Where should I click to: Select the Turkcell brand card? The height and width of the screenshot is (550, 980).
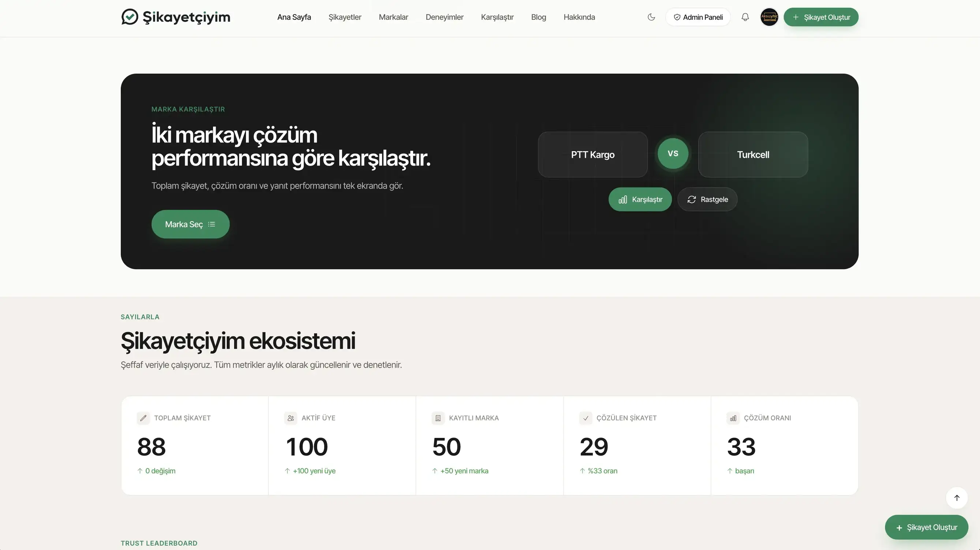tap(753, 155)
